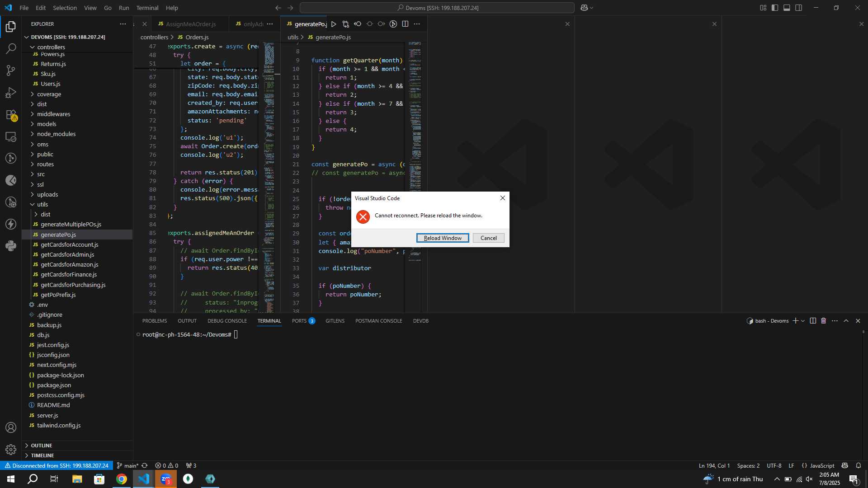The height and width of the screenshot is (488, 868).
Task: Open getCardsforFinance.js in explorer
Action: click(77, 274)
